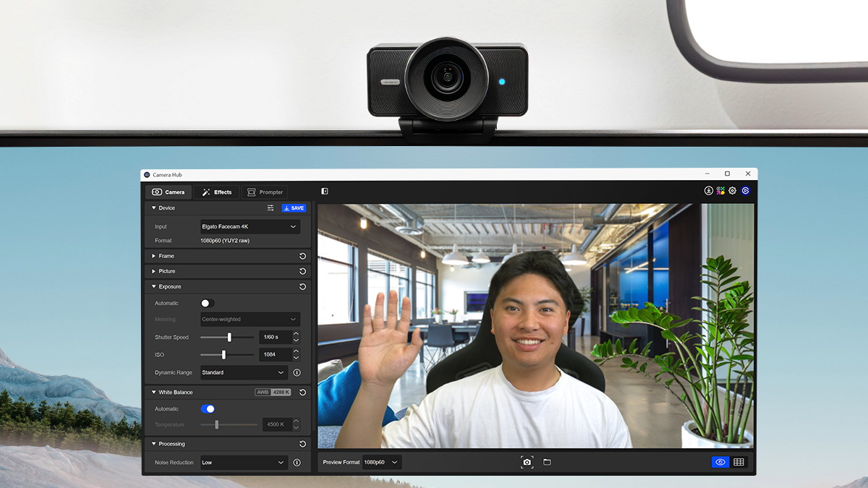Click the download updates icon
The width and height of the screenshot is (868, 488).
(x=709, y=191)
